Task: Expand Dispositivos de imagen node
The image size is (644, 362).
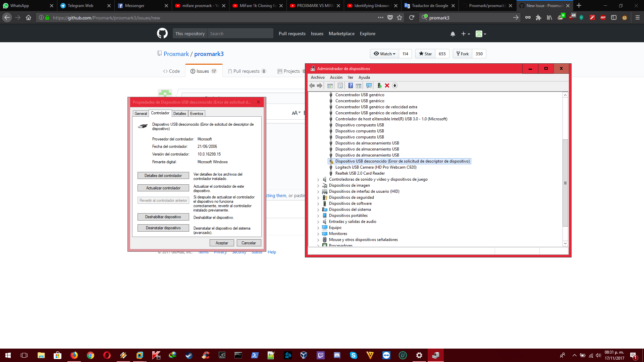Action: (x=318, y=186)
